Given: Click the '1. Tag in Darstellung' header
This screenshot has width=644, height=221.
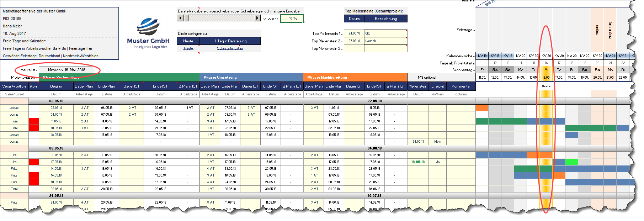Looking at the screenshot, I should coord(230,41).
